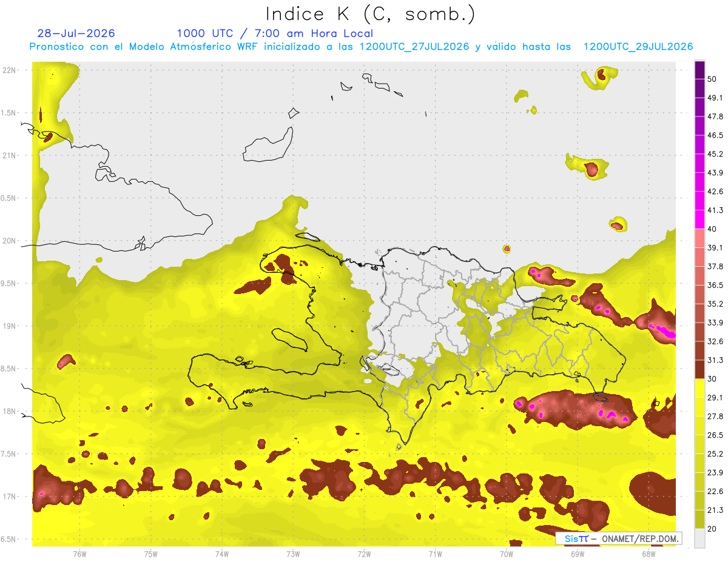Click the '19N' latitude label
This screenshot has height=562, width=728.
click(10, 326)
